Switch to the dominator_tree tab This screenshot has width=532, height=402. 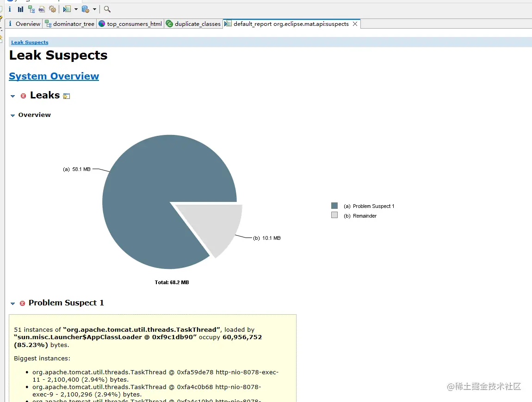pyautogui.click(x=70, y=24)
